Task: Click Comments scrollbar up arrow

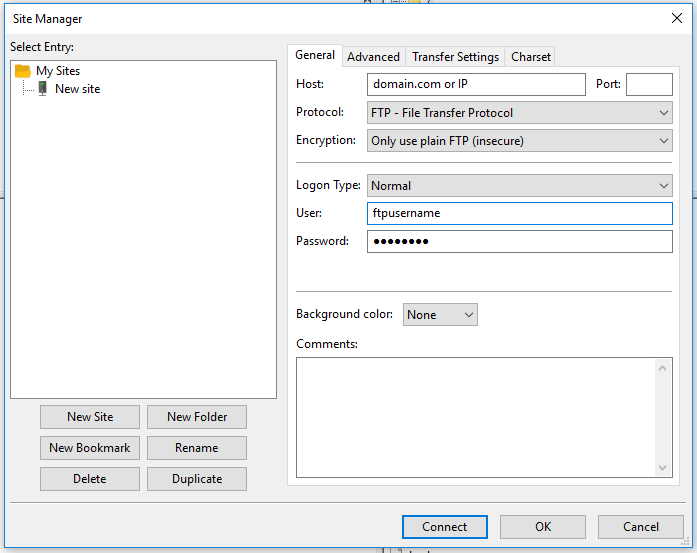Action: click(x=662, y=368)
